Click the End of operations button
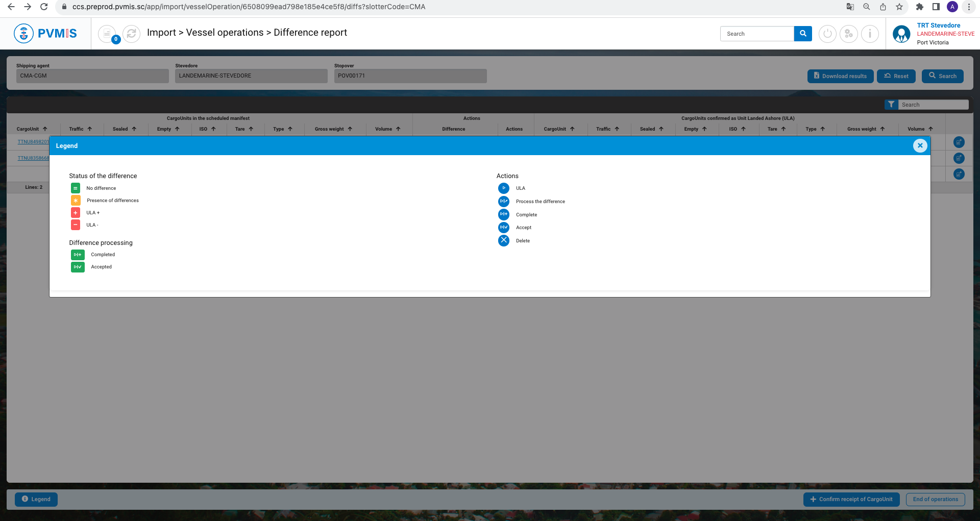The width and height of the screenshot is (980, 521). pos(935,499)
